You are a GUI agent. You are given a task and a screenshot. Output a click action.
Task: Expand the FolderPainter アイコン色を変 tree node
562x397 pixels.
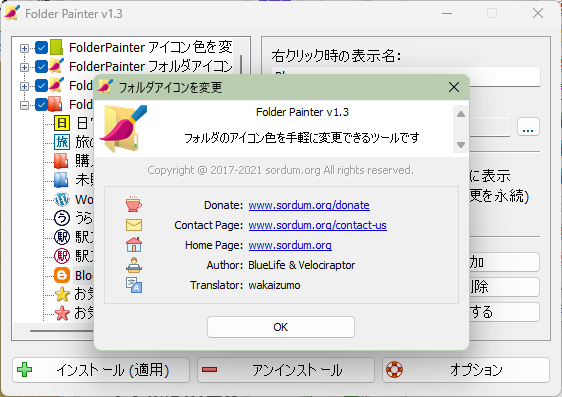[24, 48]
